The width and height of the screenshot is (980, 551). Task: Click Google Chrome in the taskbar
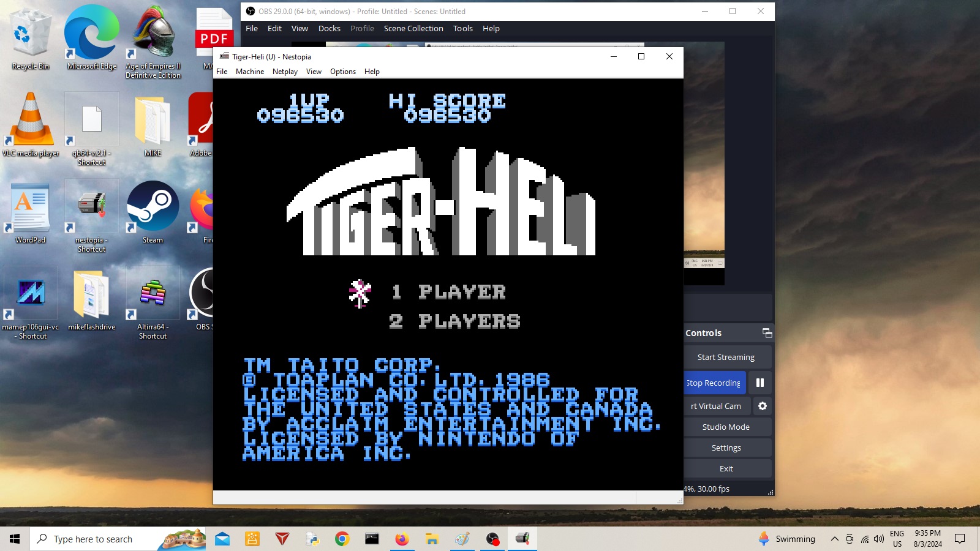(x=342, y=539)
